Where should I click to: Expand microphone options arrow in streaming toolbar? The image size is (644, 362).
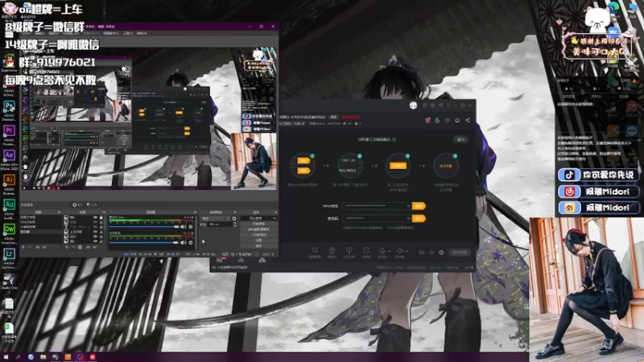[x=389, y=251]
